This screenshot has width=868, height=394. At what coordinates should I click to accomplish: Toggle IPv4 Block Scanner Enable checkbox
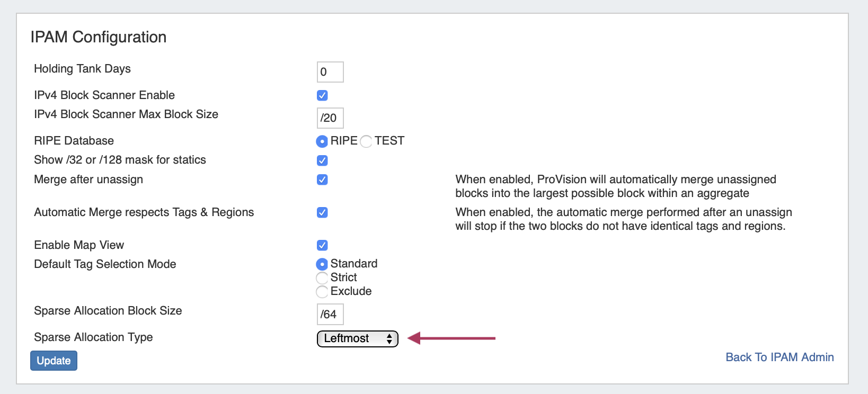coord(322,95)
